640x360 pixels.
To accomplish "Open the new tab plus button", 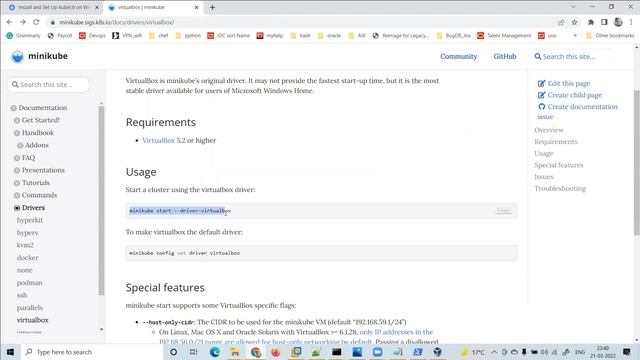I will [x=212, y=7].
